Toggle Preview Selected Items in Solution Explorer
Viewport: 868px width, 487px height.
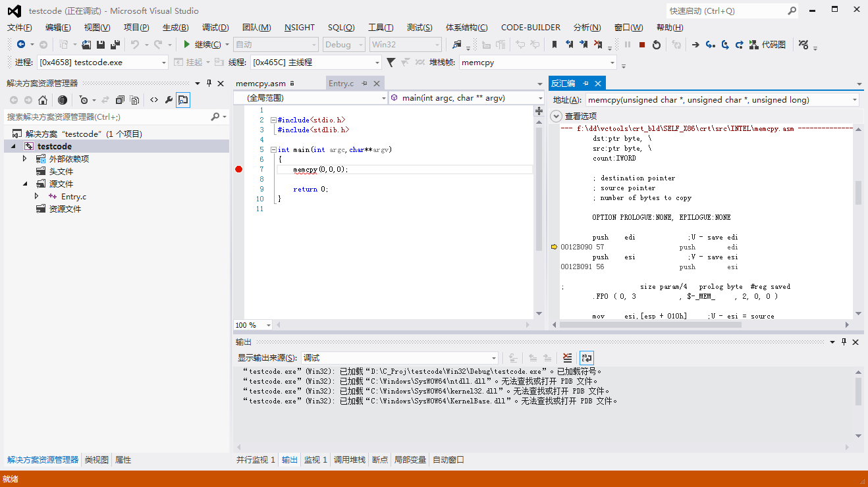tap(183, 100)
